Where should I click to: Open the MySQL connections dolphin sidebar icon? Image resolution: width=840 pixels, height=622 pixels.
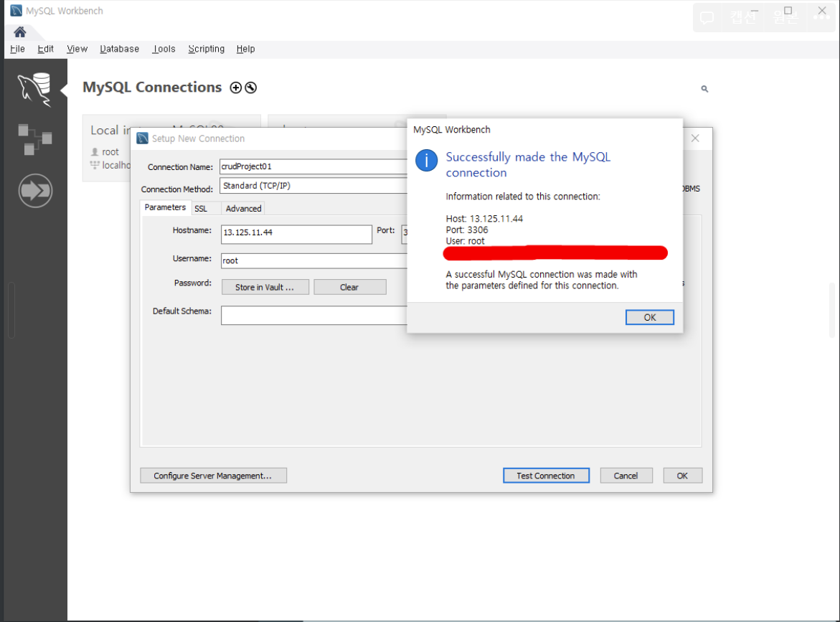[x=35, y=90]
